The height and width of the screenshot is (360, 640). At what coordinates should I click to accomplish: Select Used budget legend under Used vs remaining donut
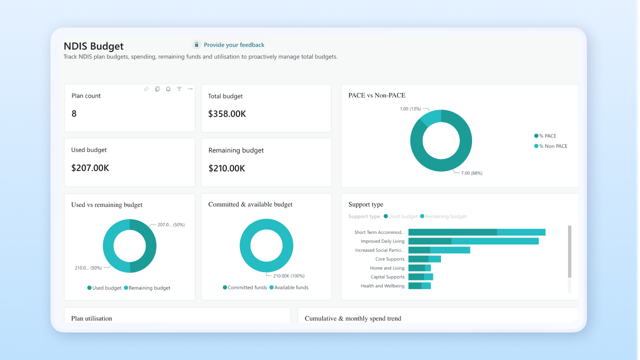point(104,288)
